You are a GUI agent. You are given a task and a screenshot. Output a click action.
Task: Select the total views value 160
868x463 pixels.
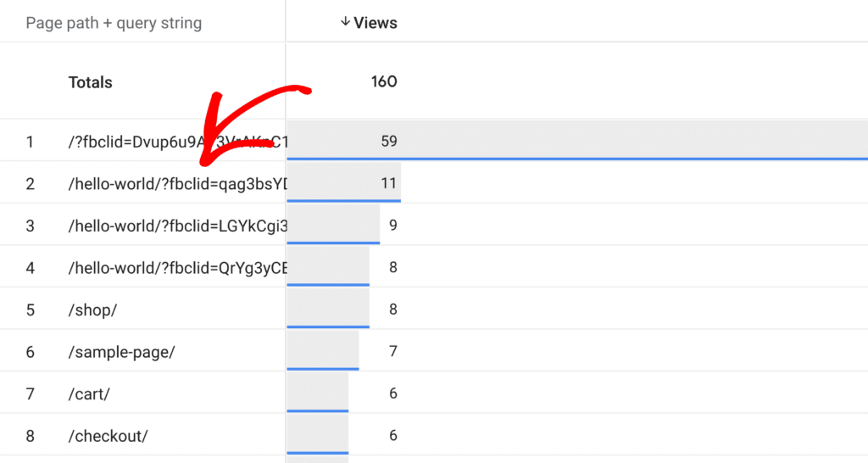tap(384, 82)
